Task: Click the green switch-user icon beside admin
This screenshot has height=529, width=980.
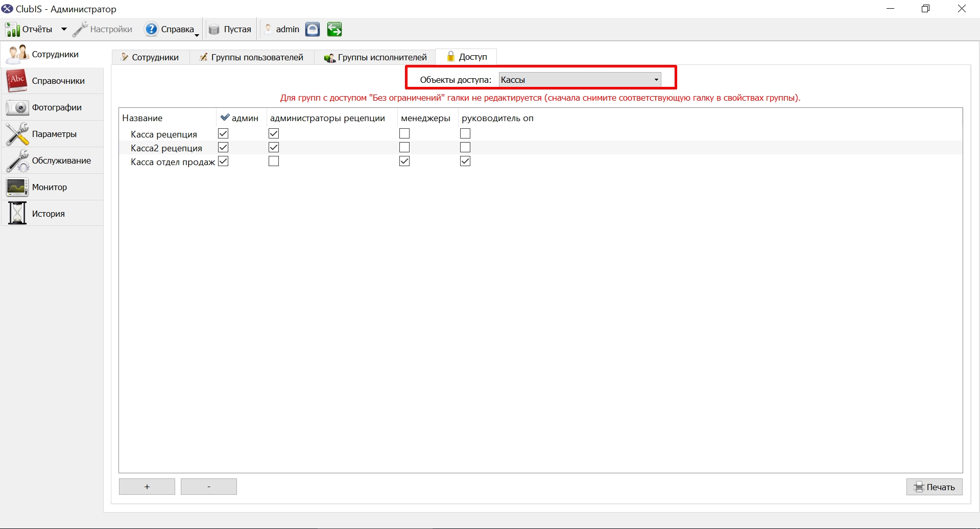Action: (334, 30)
